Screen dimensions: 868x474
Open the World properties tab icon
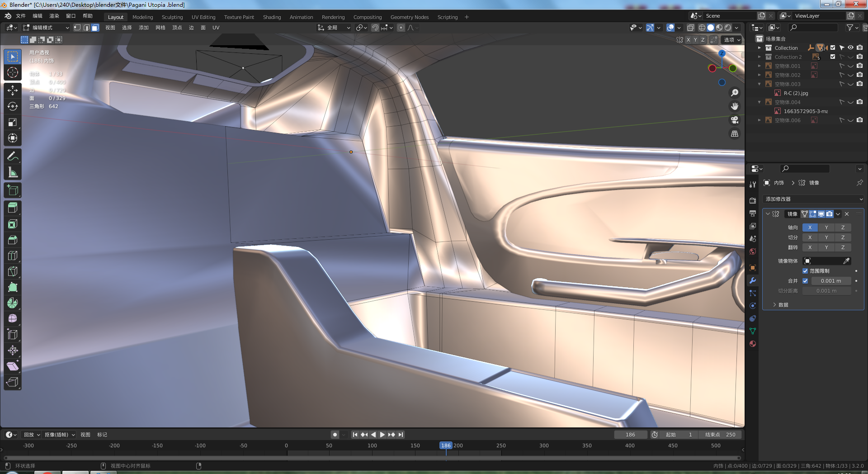(753, 251)
